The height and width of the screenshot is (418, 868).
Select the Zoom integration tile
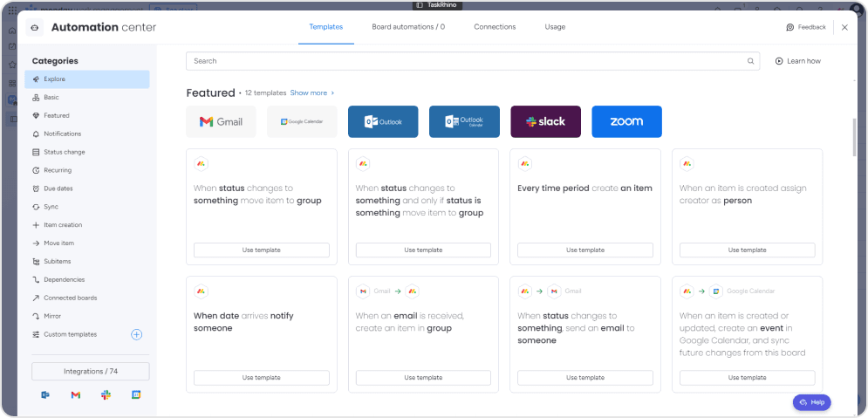click(x=626, y=122)
